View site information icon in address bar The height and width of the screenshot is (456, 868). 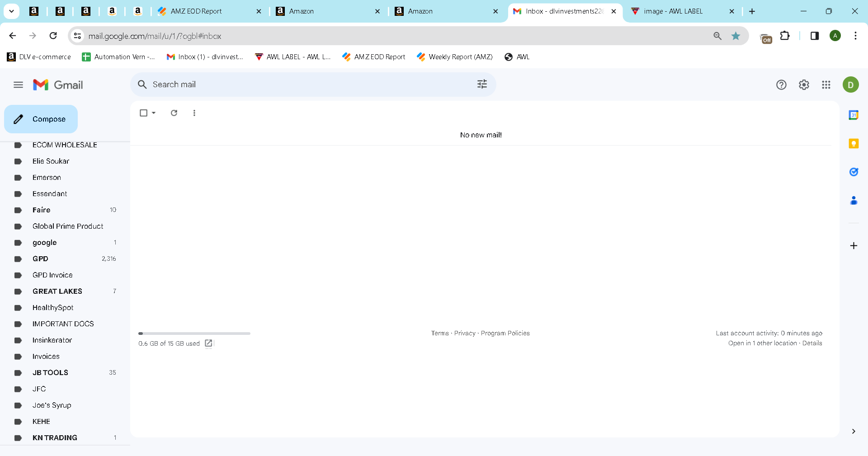[78, 36]
